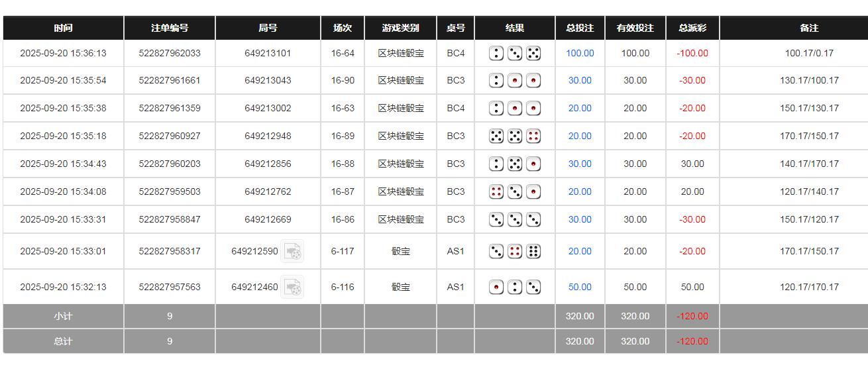Click 局号 column header
Viewport: 868px width, 365px height.
[268, 28]
